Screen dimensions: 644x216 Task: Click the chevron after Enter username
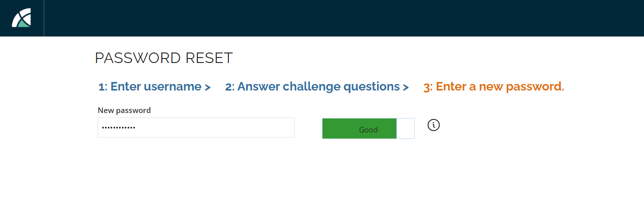(207, 87)
